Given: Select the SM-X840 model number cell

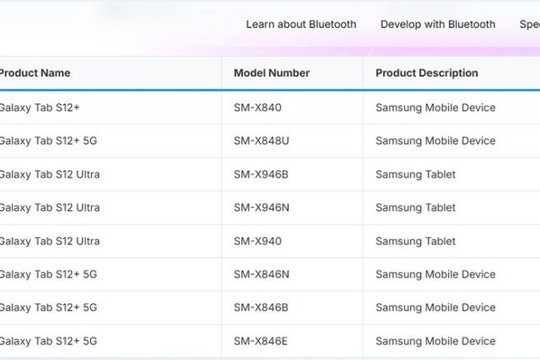Looking at the screenshot, I should click(x=258, y=108).
